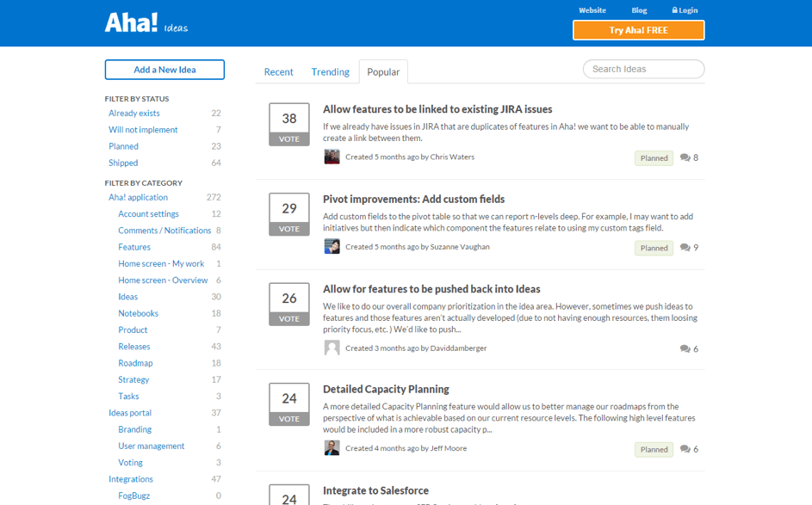Vote on the JIRA issues idea
This screenshot has height=505, width=812.
pos(289,139)
